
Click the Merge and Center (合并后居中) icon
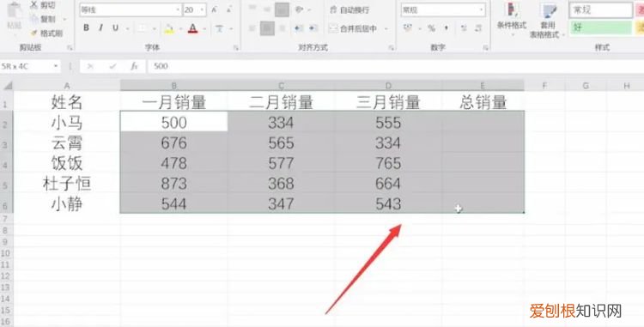coord(333,28)
